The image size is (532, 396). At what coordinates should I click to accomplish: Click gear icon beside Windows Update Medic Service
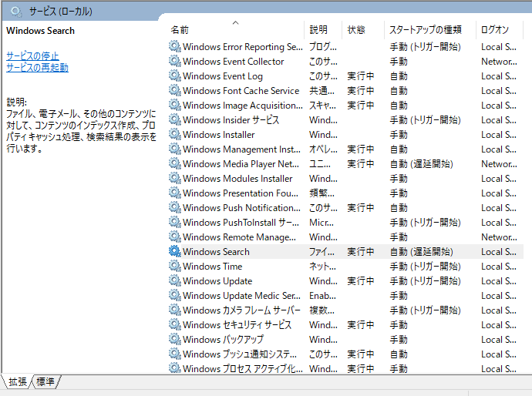175,295
